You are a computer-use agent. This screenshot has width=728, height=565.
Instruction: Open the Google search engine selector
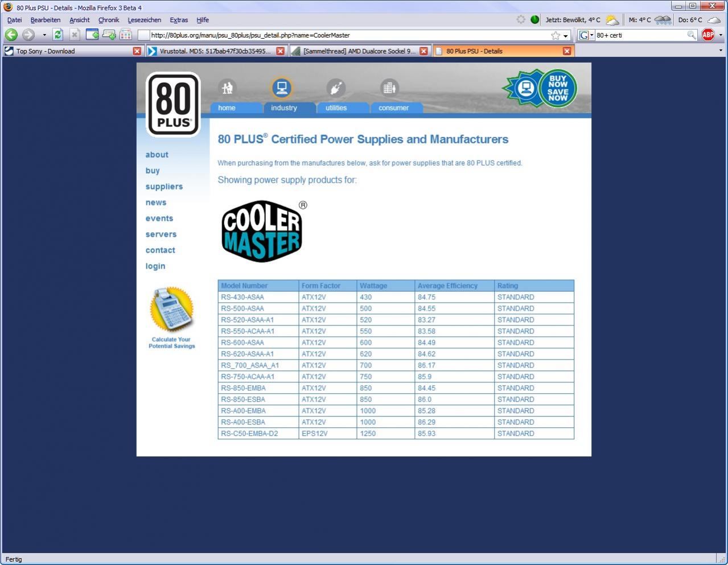click(586, 35)
